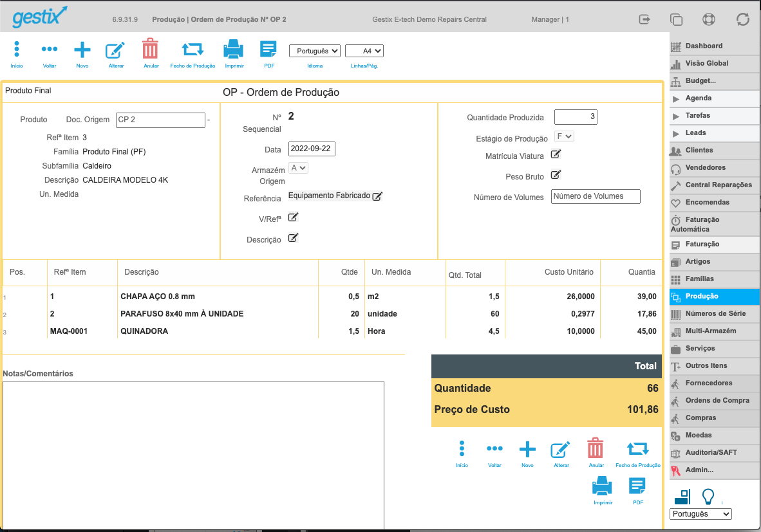The width and height of the screenshot is (761, 532).
Task: Edit Matrícula Viatura pencil icon
Action: [556, 154]
